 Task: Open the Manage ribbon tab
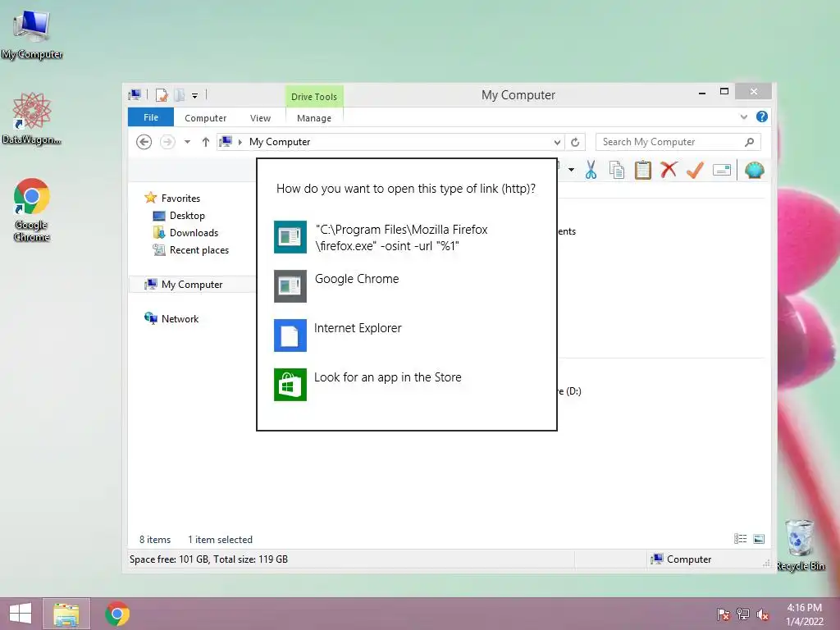point(314,118)
